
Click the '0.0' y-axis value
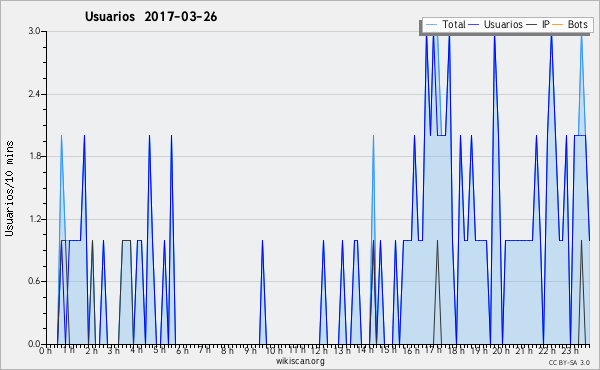point(34,344)
